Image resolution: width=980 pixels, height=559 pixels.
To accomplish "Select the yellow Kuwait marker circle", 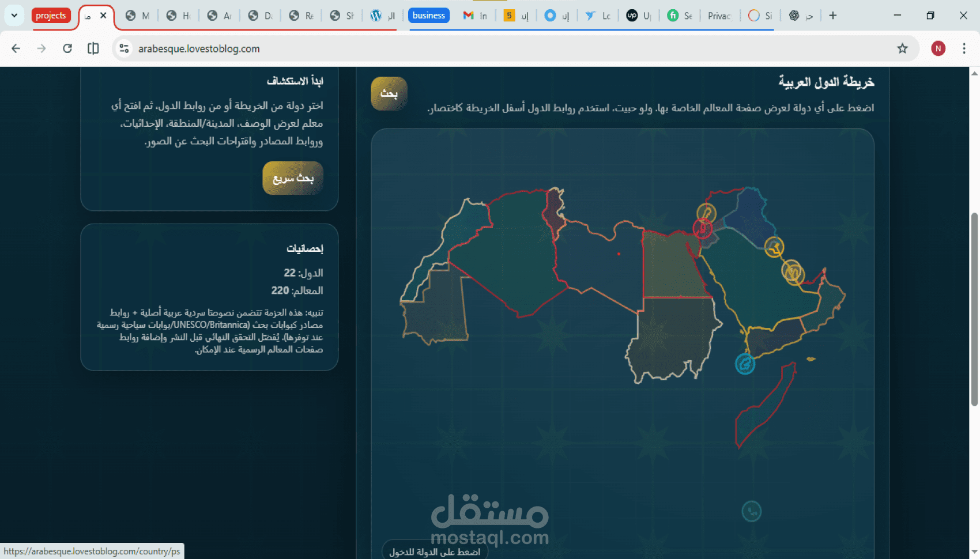I will [774, 247].
